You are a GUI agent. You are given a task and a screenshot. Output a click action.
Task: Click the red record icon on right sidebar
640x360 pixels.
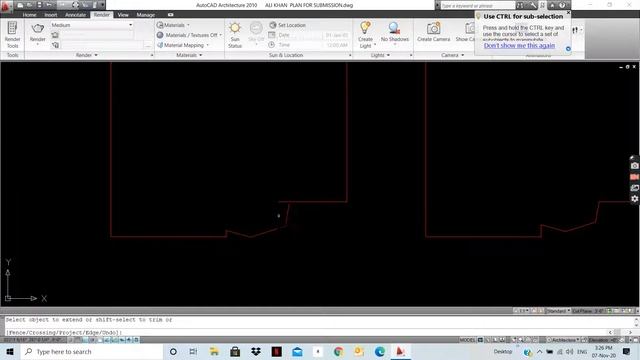[634, 177]
